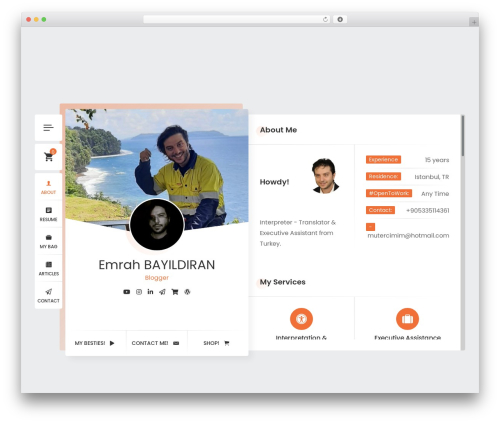
Task: Click the small orange label above the email
Action: pyautogui.click(x=370, y=227)
